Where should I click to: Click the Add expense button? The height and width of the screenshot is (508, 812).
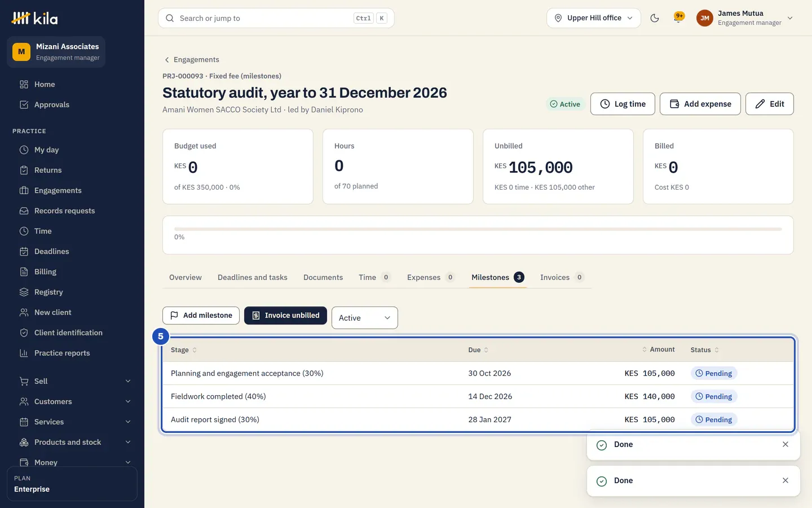click(700, 104)
